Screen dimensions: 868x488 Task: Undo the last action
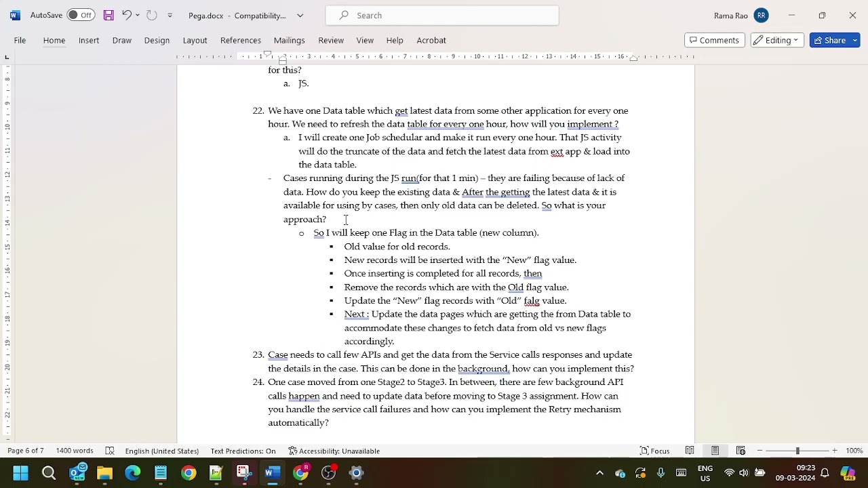tap(126, 15)
